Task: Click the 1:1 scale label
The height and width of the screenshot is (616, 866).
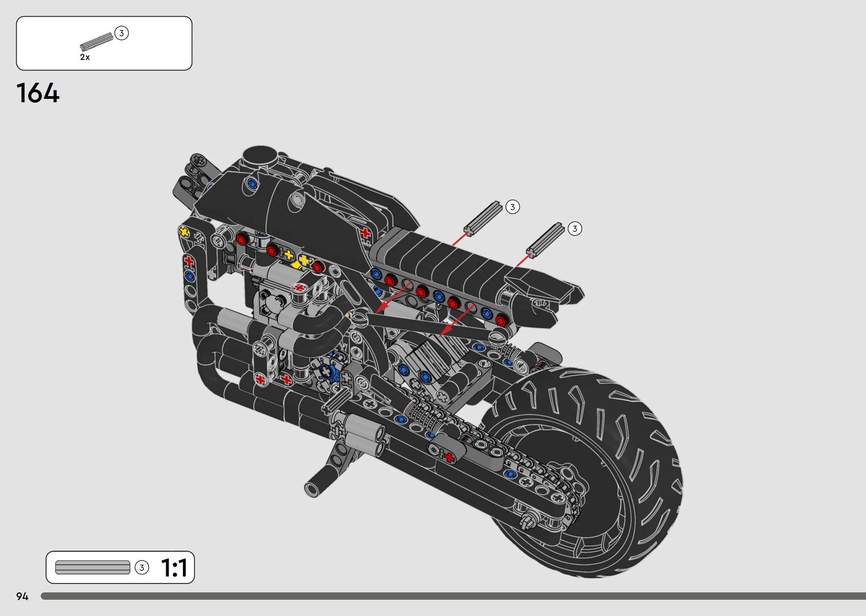Action: (x=174, y=568)
